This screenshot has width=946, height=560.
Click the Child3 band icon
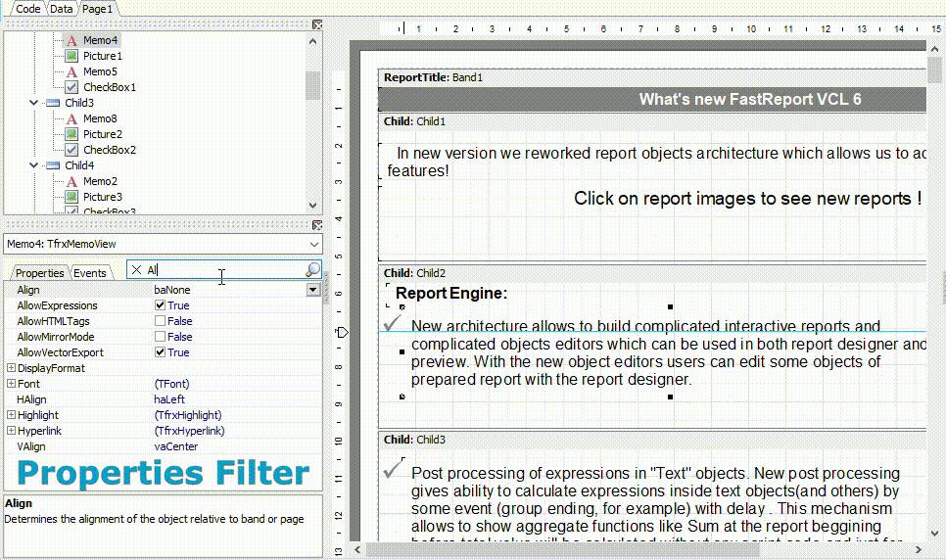[x=53, y=103]
